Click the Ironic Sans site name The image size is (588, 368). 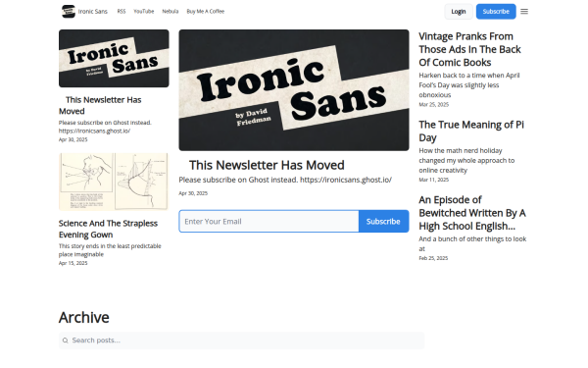point(93,11)
